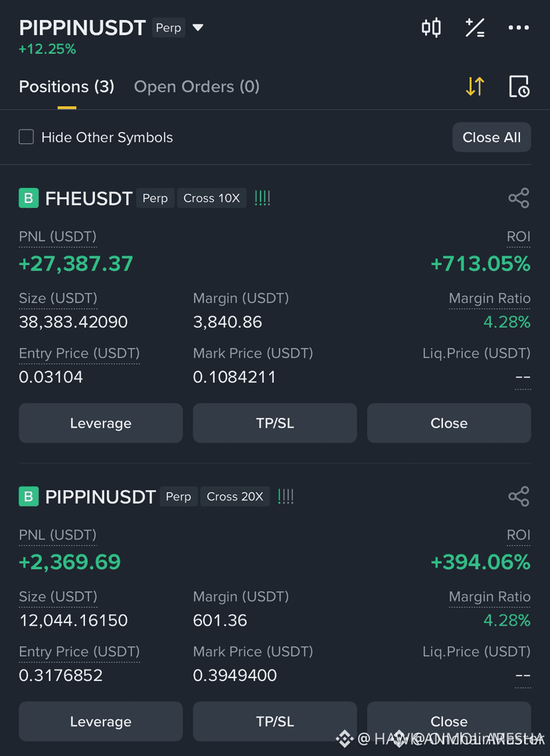
Task: Tap the PIPPINUSDT position title
Action: (100, 497)
